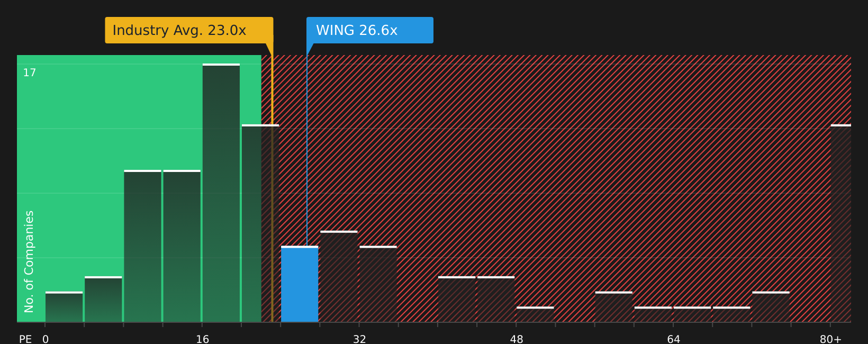
Task: Click the 80+ PE bar at far right
Action: pyautogui.click(x=841, y=223)
